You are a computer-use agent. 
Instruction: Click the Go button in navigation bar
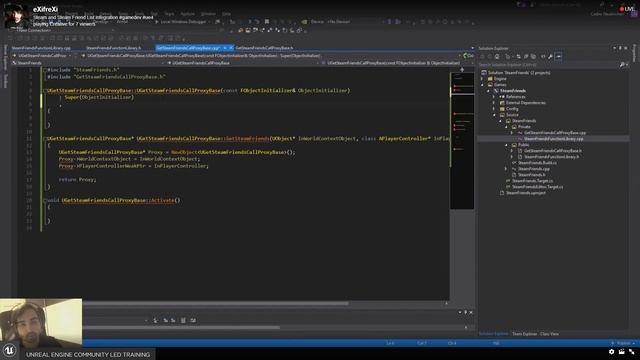tap(469, 56)
